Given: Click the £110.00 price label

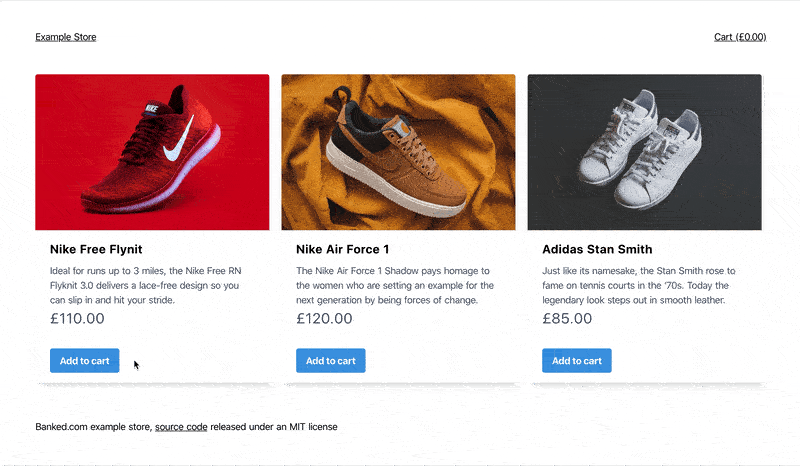Looking at the screenshot, I should tap(77, 318).
